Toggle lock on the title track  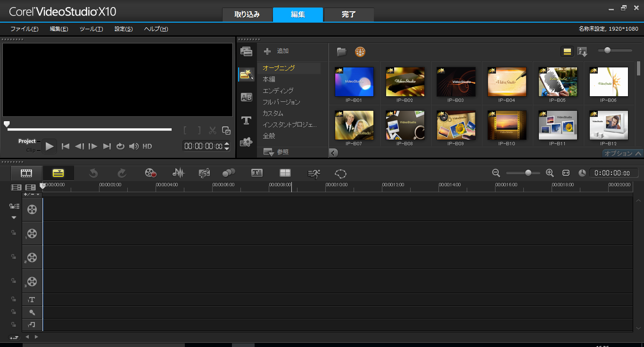pos(14,299)
